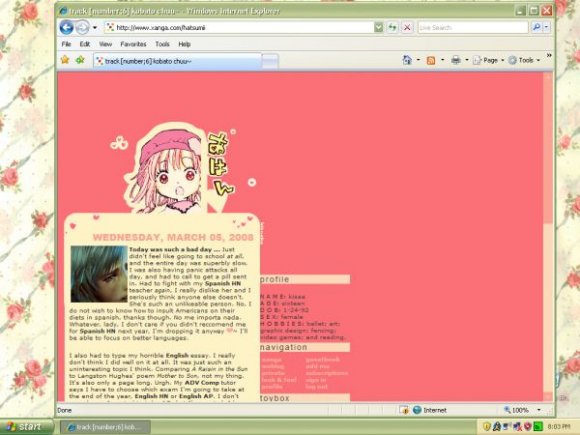Click the penguin-like tray icon
Image resolution: width=580 pixels, height=435 pixels.
click(x=497, y=427)
